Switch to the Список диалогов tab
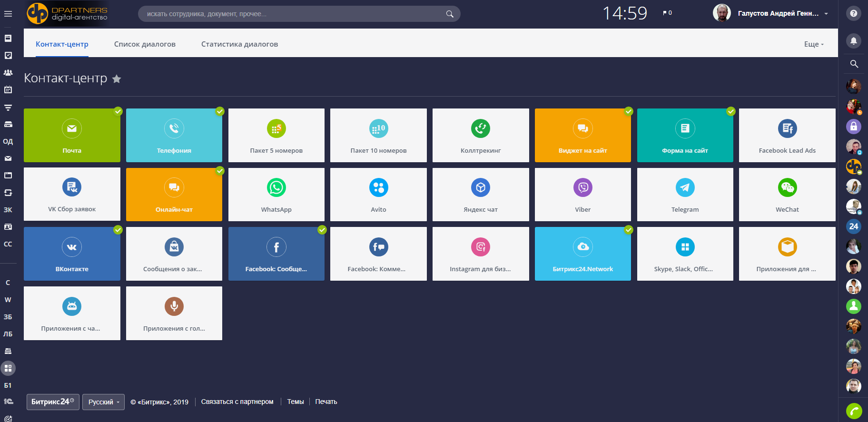This screenshot has width=868, height=422. pyautogui.click(x=145, y=44)
